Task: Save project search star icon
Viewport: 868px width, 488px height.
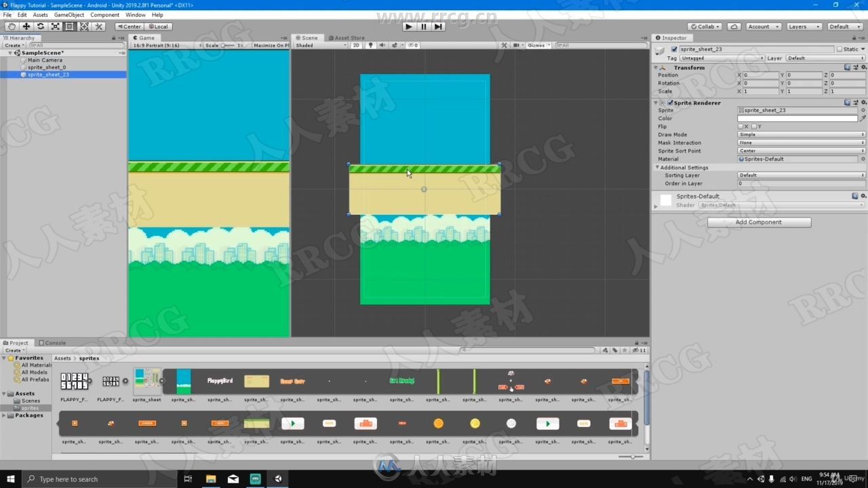Action: click(624, 350)
